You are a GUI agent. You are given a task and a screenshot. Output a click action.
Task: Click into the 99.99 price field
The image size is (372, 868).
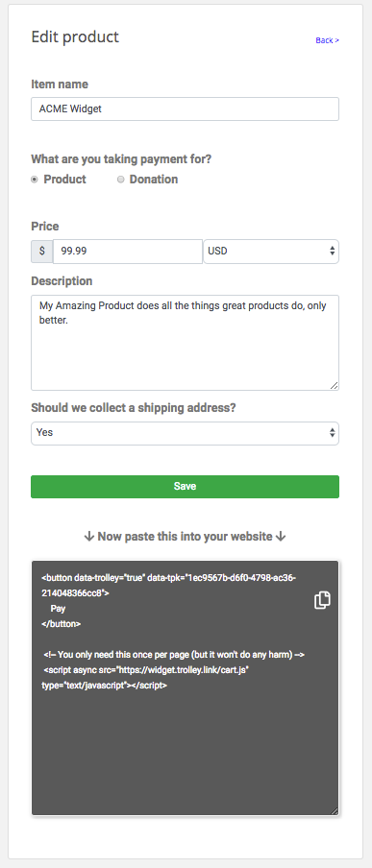tap(128, 251)
